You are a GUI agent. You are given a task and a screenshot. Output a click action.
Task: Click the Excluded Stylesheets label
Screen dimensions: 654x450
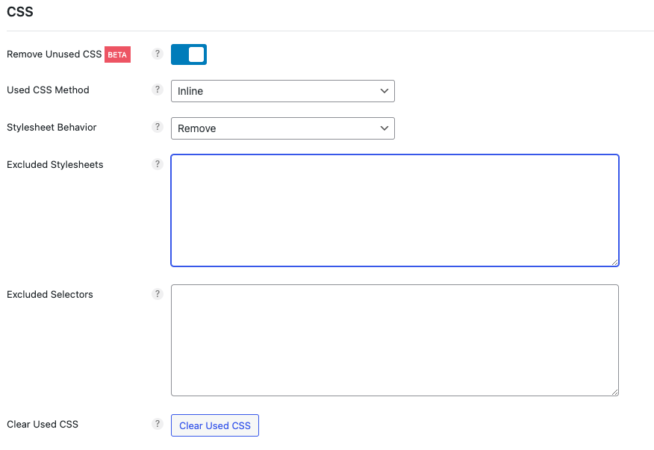click(x=55, y=164)
